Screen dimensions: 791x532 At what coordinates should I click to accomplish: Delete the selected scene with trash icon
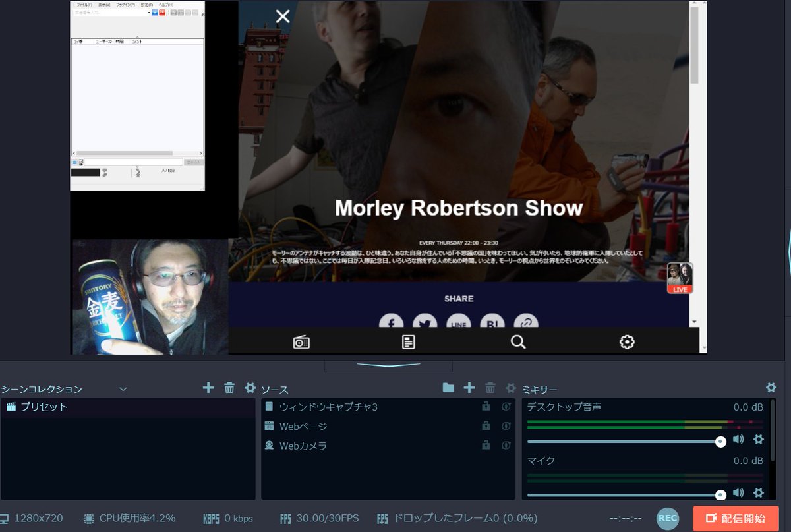point(229,388)
